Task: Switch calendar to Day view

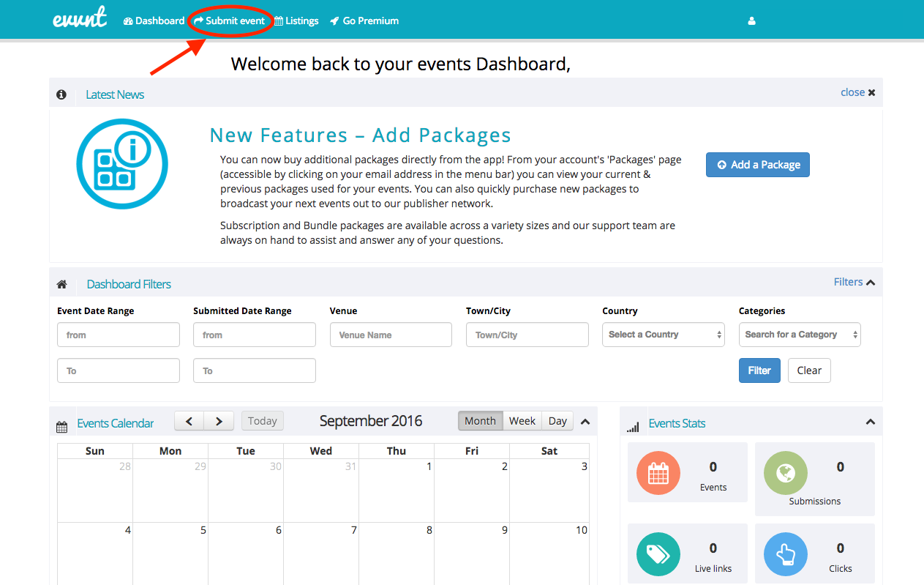Action: pos(557,421)
